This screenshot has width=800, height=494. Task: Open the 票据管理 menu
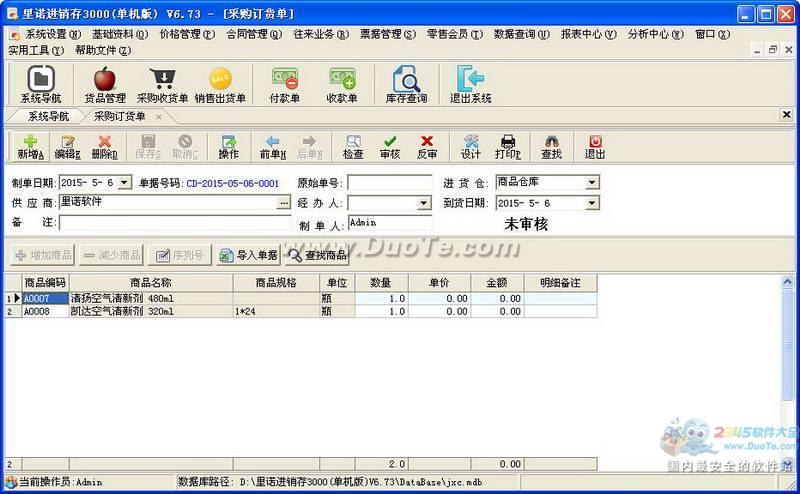pos(388,34)
